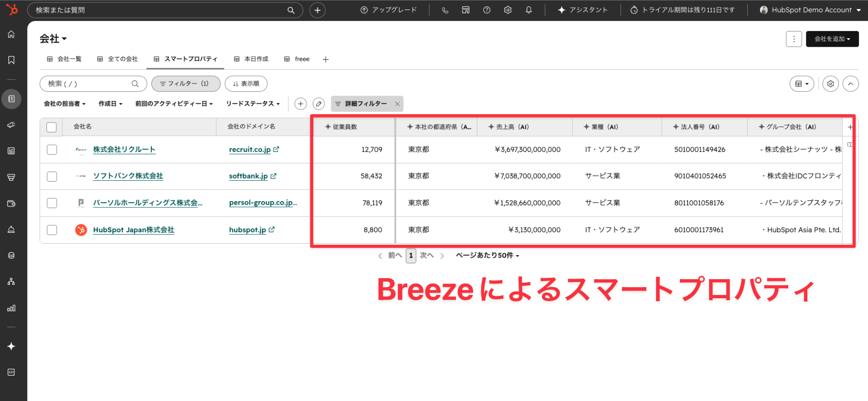Check the HubSpot Japan株式会社 row checkbox
Screen dimensions: 868x401
point(52,230)
